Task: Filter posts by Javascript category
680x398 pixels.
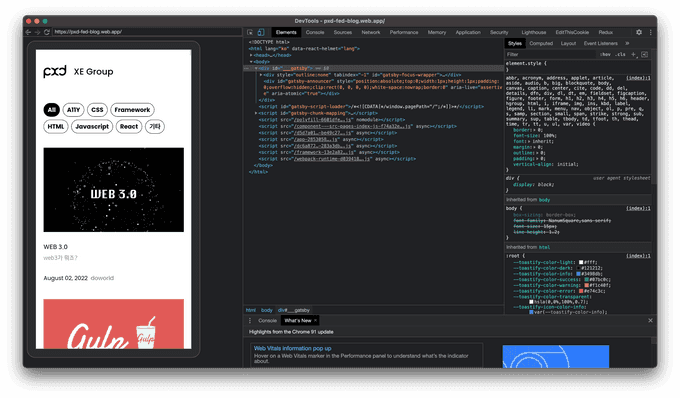Action: click(x=92, y=127)
